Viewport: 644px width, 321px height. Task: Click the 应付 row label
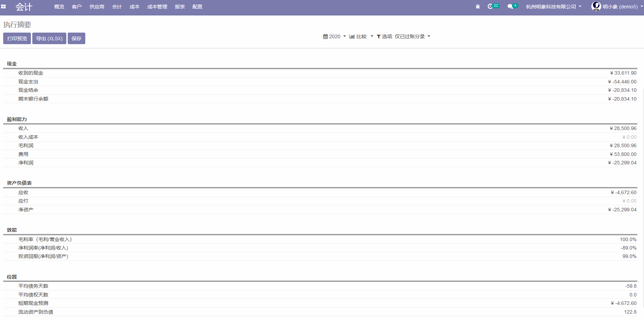click(23, 201)
